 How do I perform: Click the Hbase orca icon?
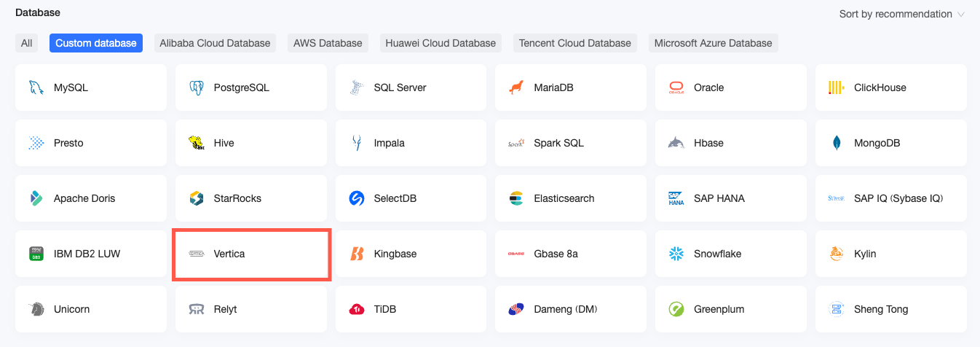[676, 143]
